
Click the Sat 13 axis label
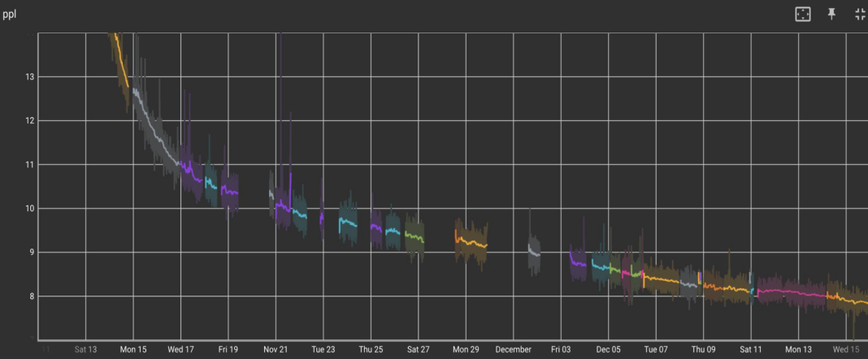[x=85, y=349]
